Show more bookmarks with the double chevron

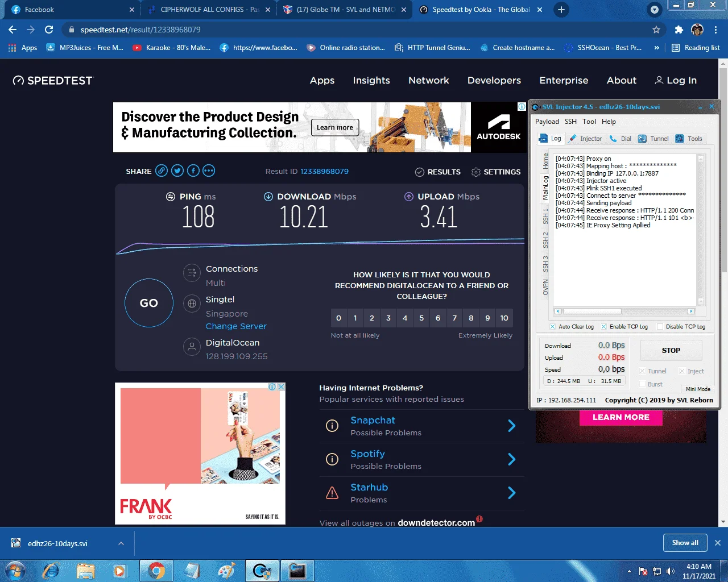(x=657, y=48)
